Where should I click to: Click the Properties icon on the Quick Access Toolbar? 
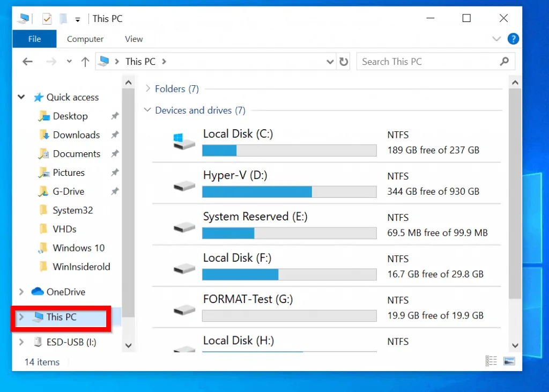[x=46, y=18]
